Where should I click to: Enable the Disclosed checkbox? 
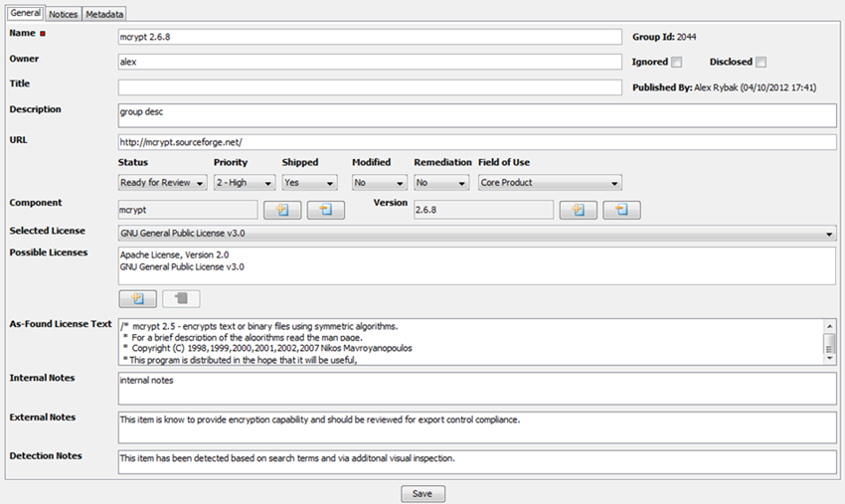pyautogui.click(x=761, y=63)
